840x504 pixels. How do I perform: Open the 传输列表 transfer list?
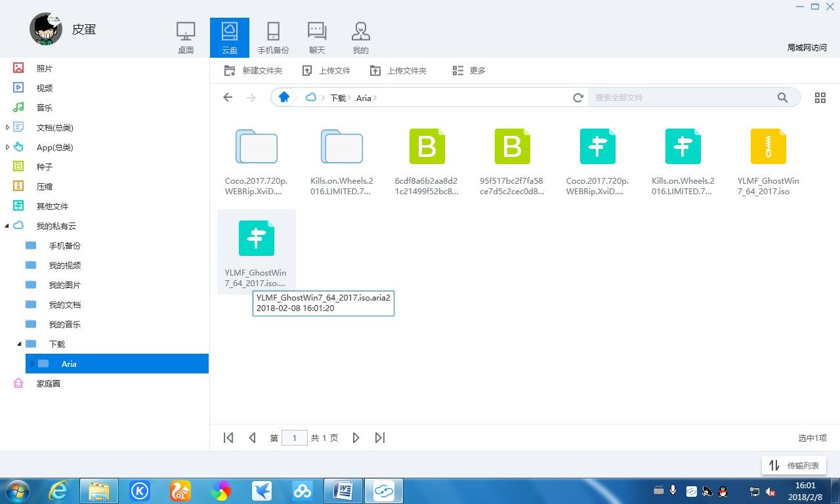[795, 465]
